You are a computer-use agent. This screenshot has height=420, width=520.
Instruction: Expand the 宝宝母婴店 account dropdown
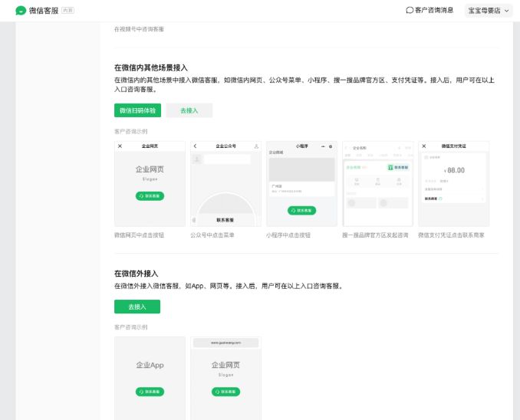[489, 11]
